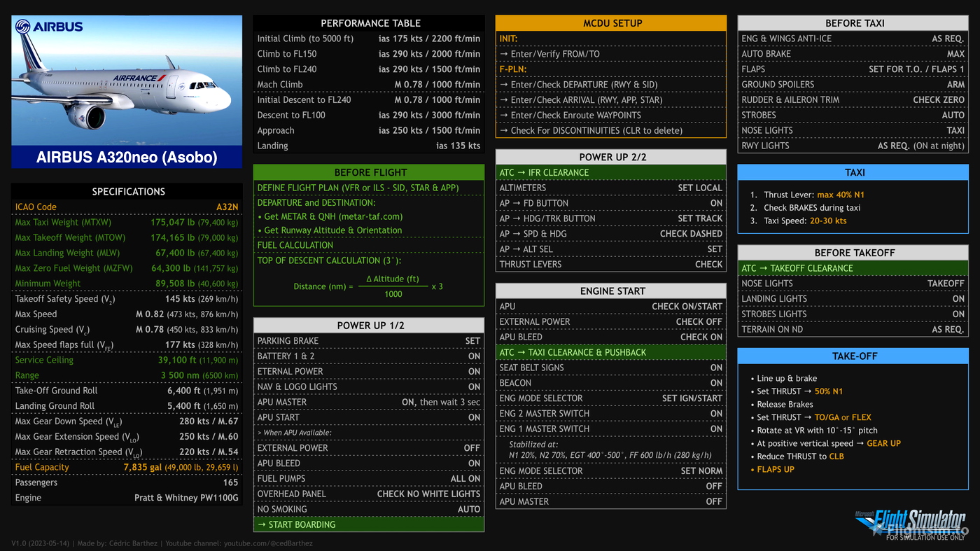Select the blue TAXI header
980x551 pixels.
click(853, 172)
